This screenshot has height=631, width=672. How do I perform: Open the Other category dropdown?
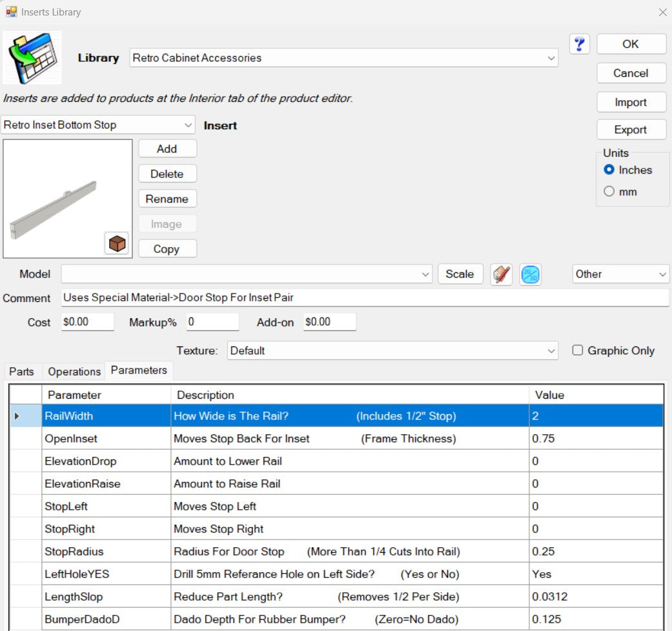pyautogui.click(x=662, y=274)
